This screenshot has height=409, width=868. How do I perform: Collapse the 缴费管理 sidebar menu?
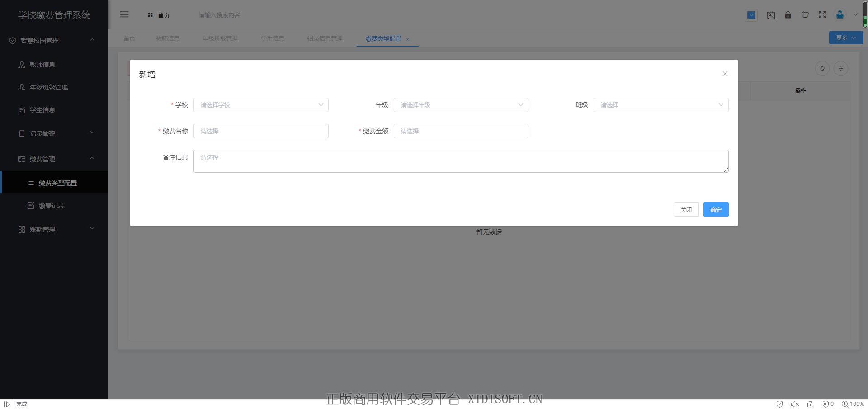click(54, 159)
